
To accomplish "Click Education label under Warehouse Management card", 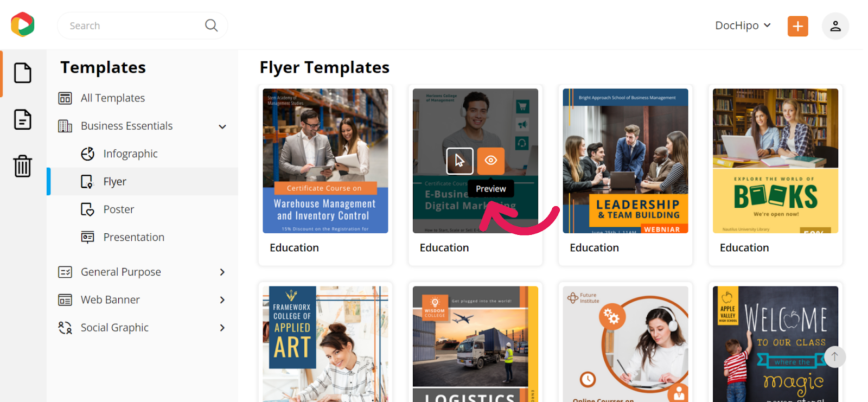I will [295, 248].
